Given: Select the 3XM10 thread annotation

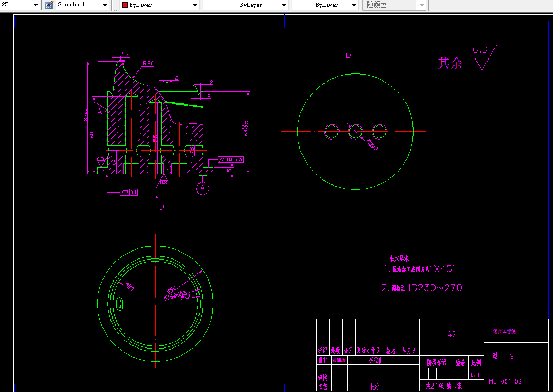Looking at the screenshot, I should 371,145.
